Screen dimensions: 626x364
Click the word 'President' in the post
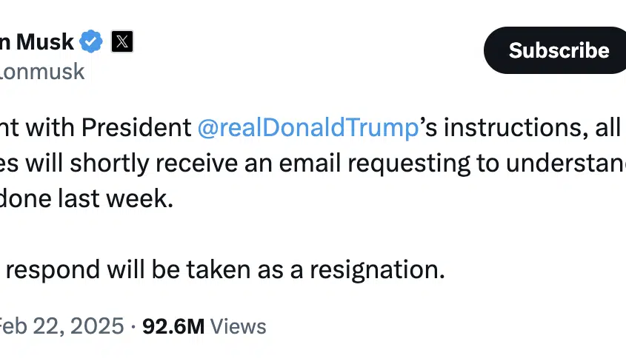pos(136,127)
